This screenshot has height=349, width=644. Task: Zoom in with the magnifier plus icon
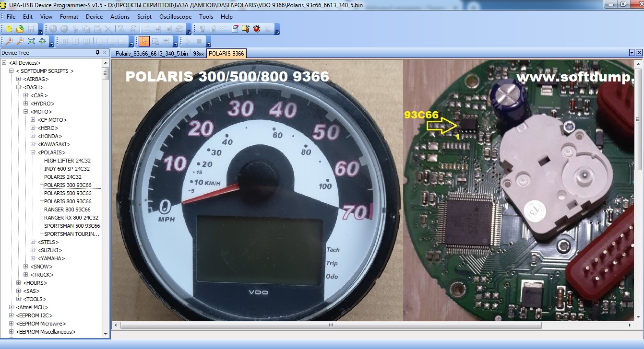point(9,41)
